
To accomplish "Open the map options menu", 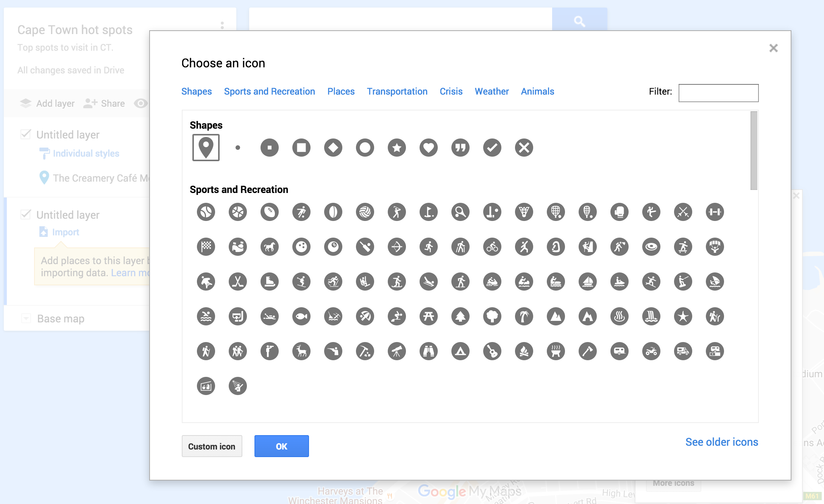I will (x=222, y=25).
